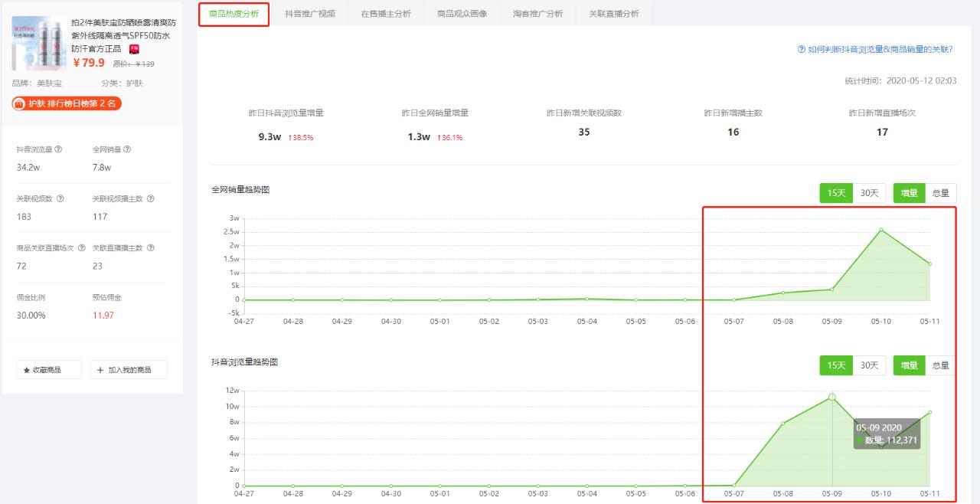Click the question mark next to 商品关联直播场次
980x504 pixels.
(81, 248)
